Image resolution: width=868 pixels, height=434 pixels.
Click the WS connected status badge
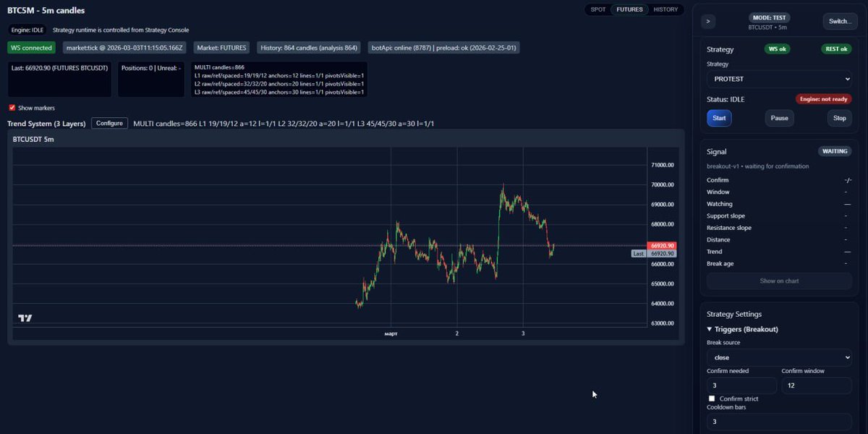coord(31,48)
